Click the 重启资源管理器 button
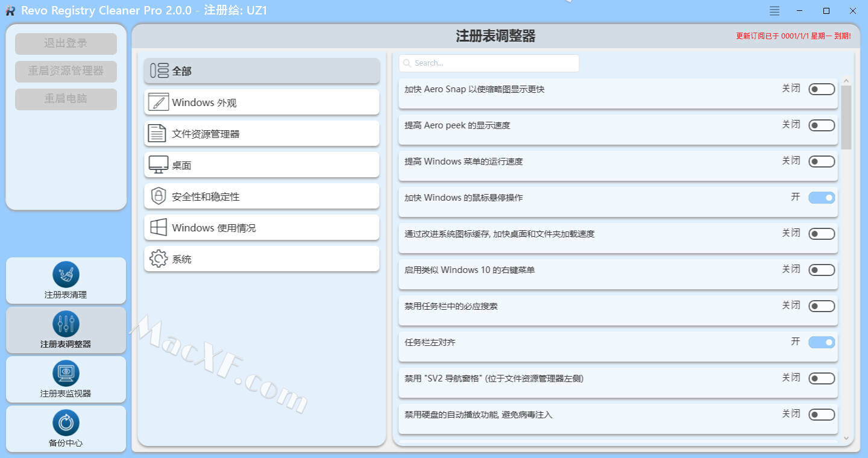 (66, 71)
